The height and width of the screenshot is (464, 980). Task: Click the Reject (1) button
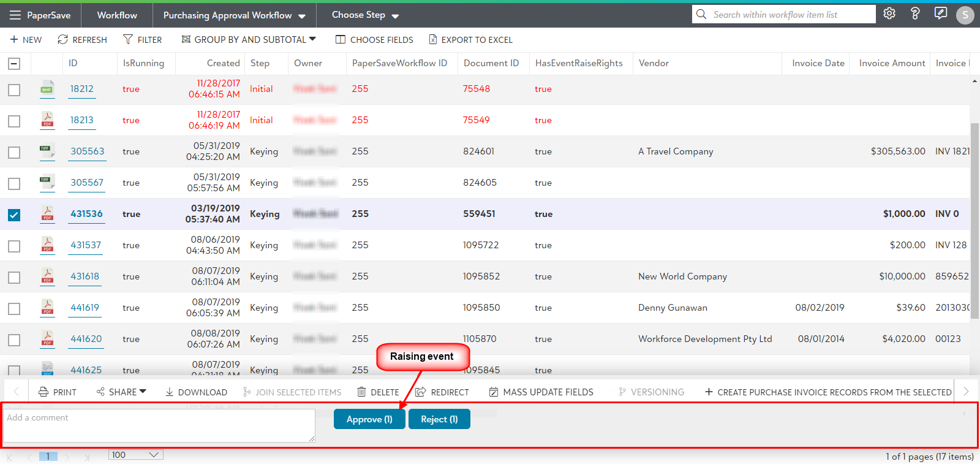tap(439, 419)
